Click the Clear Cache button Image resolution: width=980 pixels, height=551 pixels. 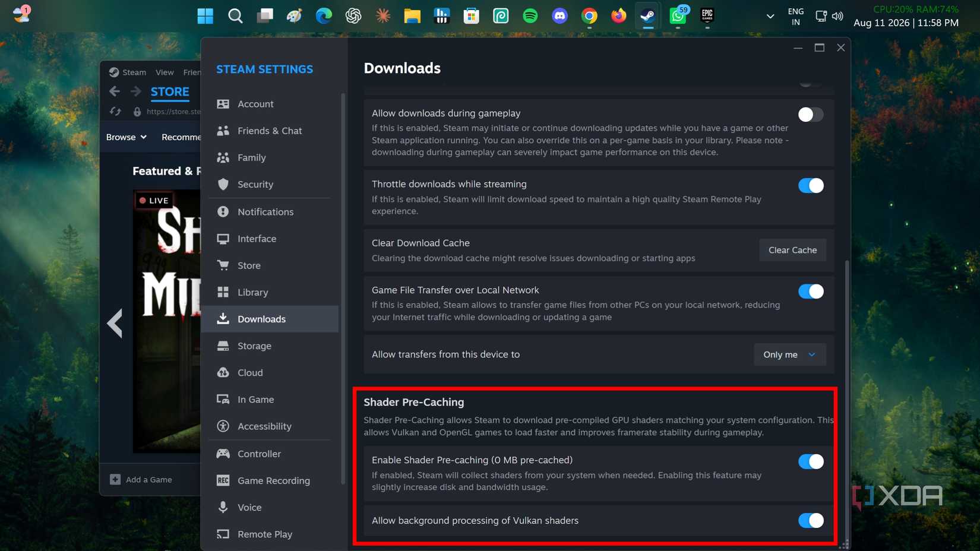(x=792, y=250)
